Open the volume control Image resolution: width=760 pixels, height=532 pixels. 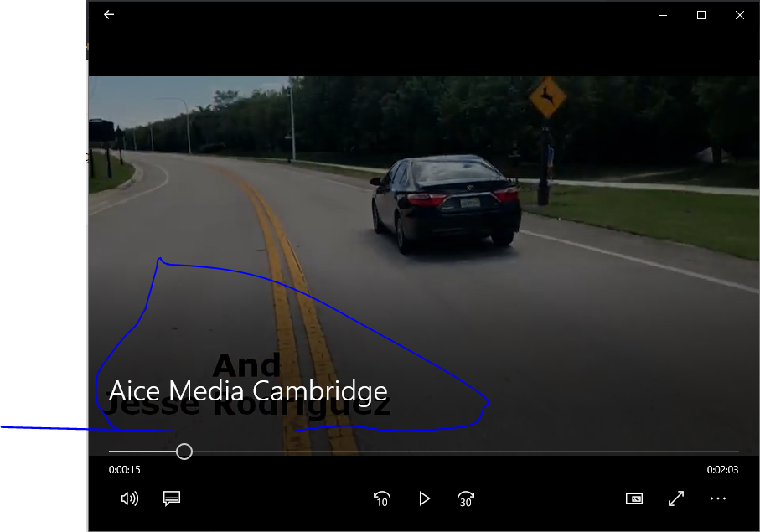point(129,498)
